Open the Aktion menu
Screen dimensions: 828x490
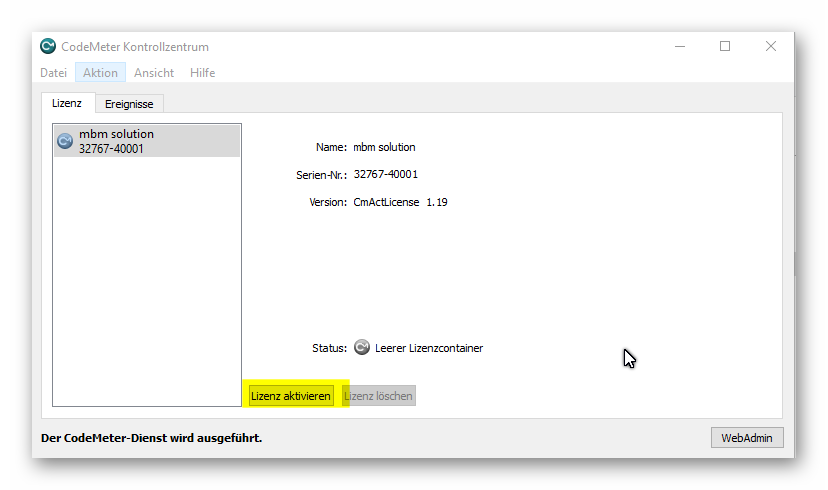tap(100, 73)
